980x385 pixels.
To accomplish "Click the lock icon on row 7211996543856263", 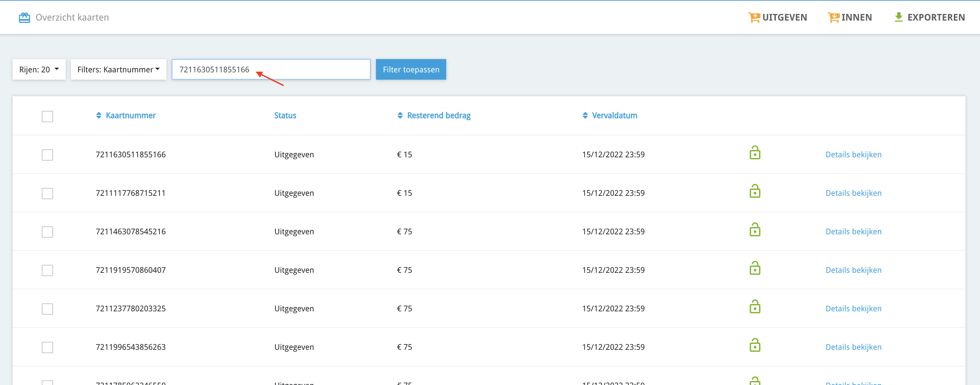I will (x=755, y=346).
